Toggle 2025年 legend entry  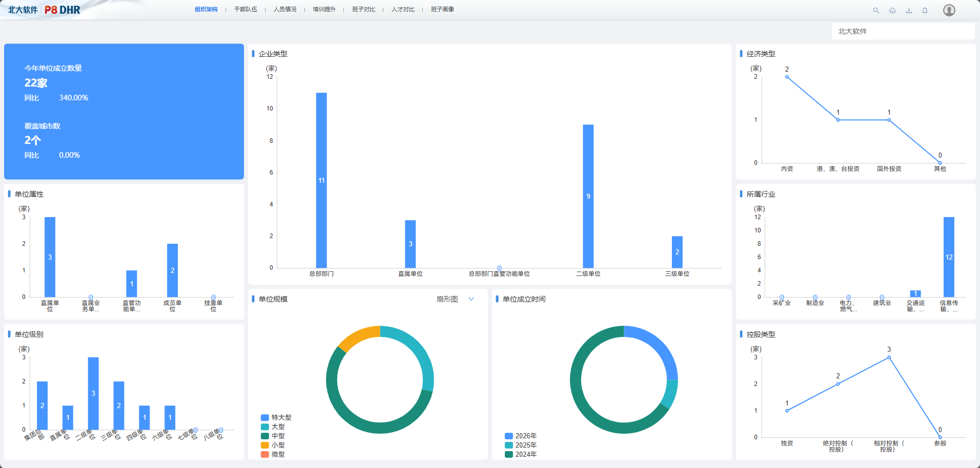pos(521,445)
